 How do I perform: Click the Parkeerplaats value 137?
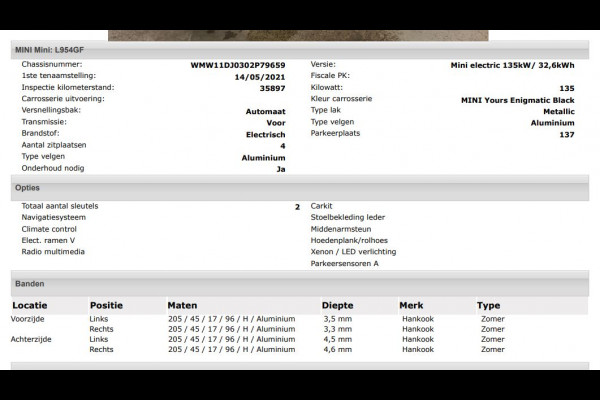coord(567,134)
